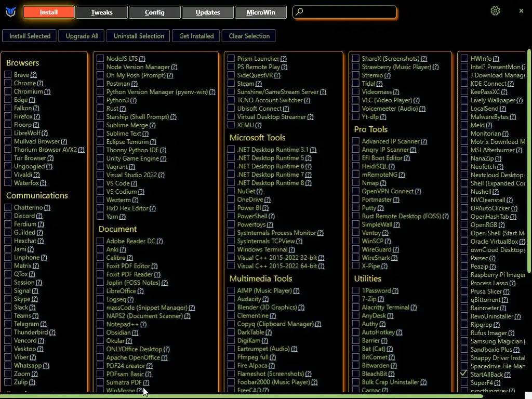Open the help (?) link next to WireShark
Screen dimensions: 532x399
pos(394,258)
